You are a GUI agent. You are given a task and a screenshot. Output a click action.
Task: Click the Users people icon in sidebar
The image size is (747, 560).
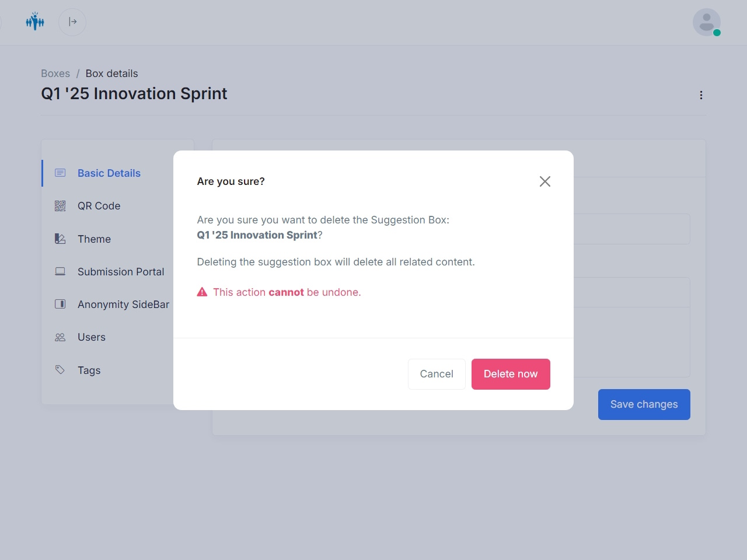(x=60, y=337)
